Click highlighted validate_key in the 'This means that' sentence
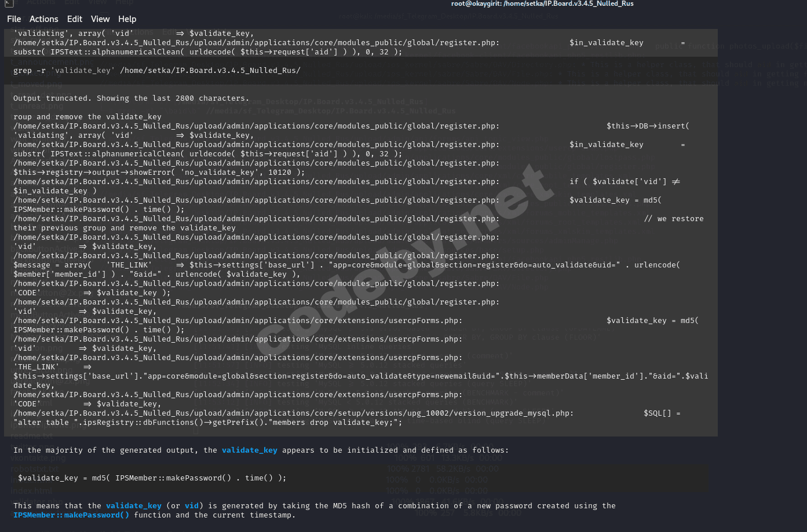 tap(134, 506)
